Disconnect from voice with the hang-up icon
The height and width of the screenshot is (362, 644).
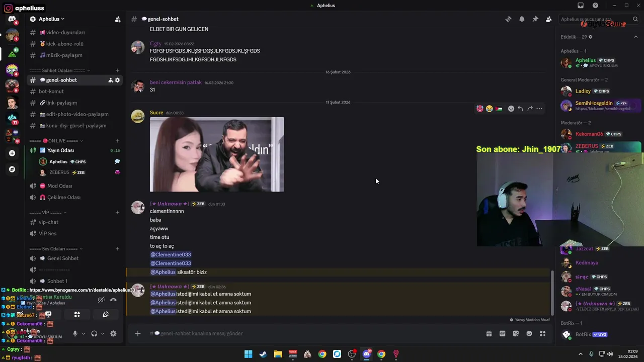tap(113, 300)
